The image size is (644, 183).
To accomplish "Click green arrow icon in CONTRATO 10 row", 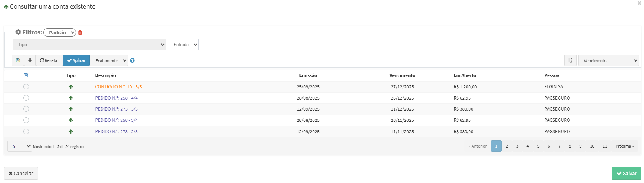I will pyautogui.click(x=70, y=87).
